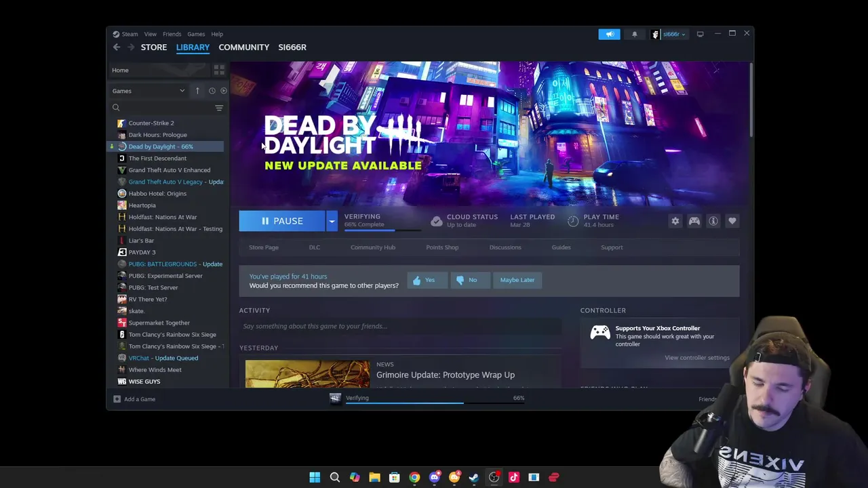
Task: Click the blue announcements megaphone button
Action: tap(609, 34)
